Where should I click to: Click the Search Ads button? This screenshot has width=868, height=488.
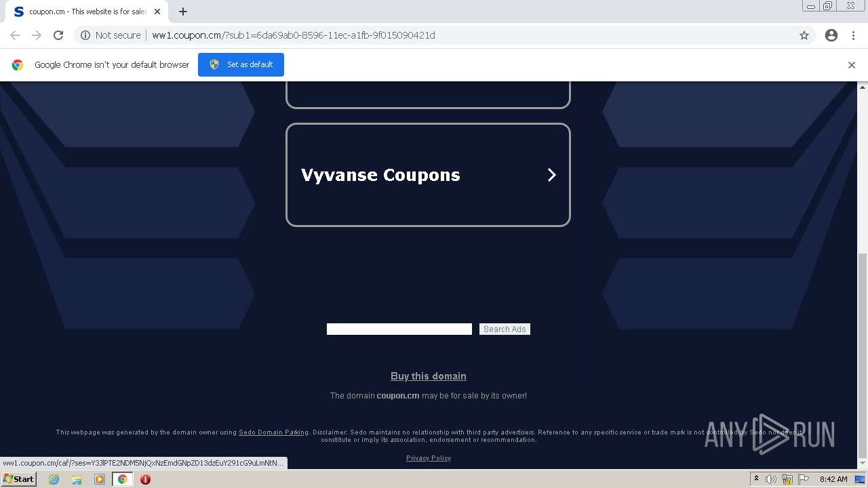tap(505, 329)
